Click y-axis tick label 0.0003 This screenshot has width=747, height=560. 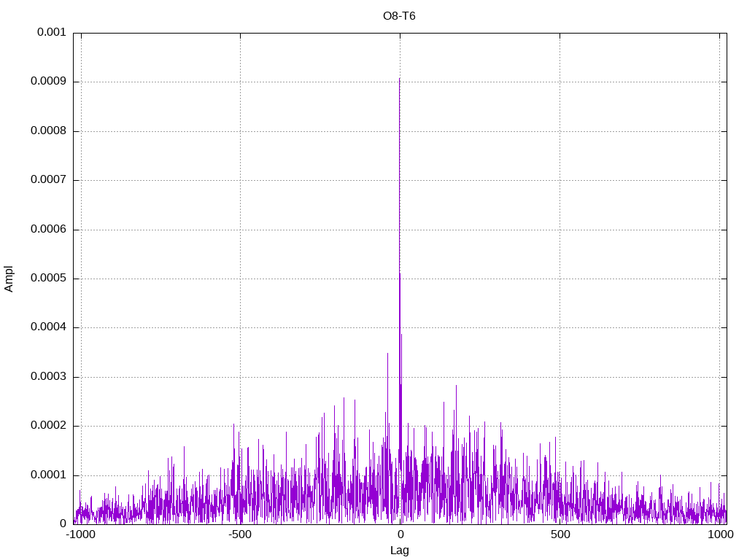click(48, 377)
